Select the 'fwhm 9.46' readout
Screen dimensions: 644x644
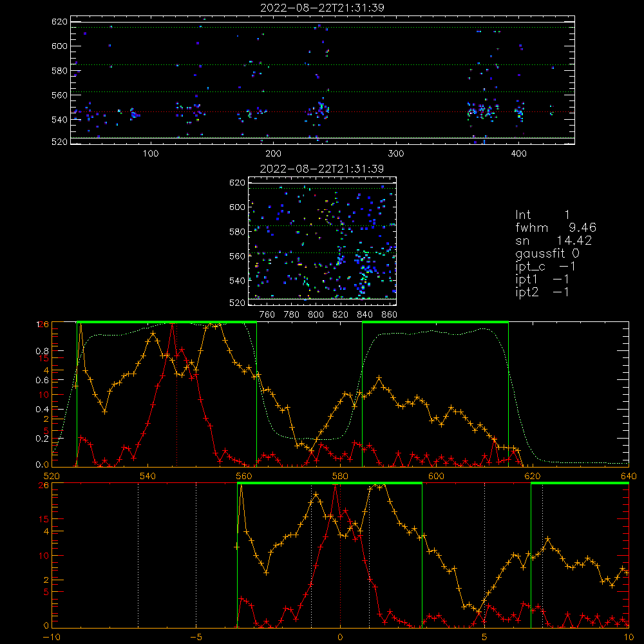(x=556, y=227)
